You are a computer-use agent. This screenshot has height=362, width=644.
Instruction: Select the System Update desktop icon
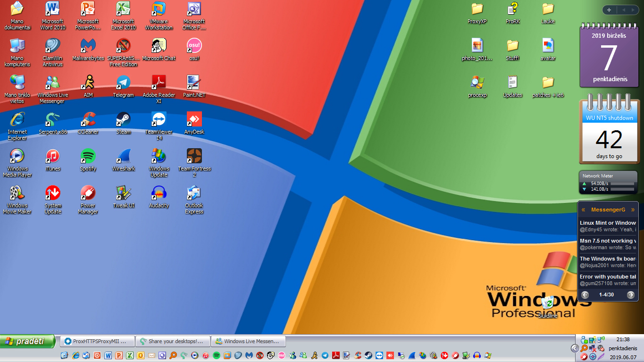53,200
